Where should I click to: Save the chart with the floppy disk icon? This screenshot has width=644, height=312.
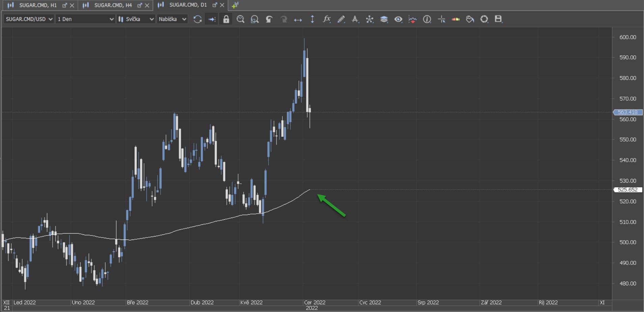pos(498,19)
